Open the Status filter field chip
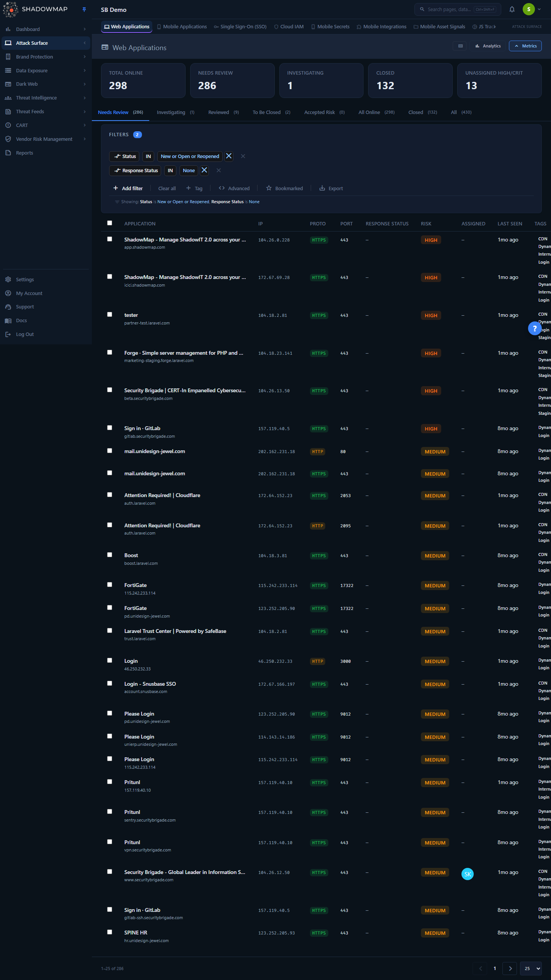Viewport: 551px width, 980px height. 125,156
